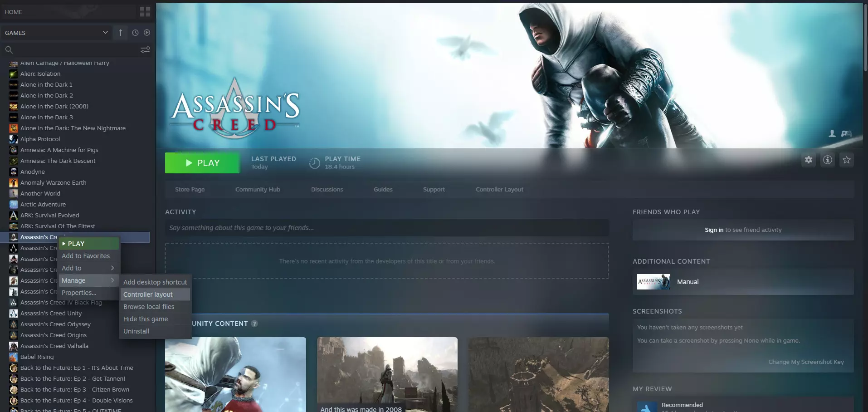Click the Alone in the Dark (2008) icon

pos(14,107)
